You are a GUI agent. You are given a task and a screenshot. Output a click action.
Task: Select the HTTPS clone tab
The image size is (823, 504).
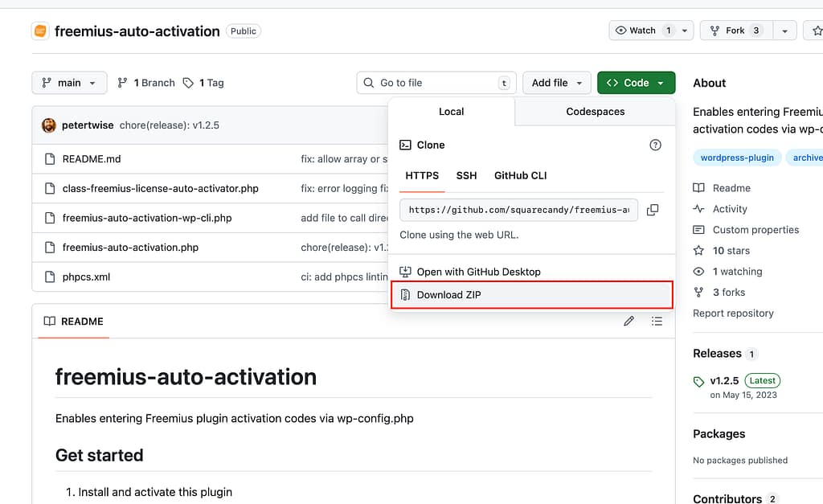[x=422, y=175]
